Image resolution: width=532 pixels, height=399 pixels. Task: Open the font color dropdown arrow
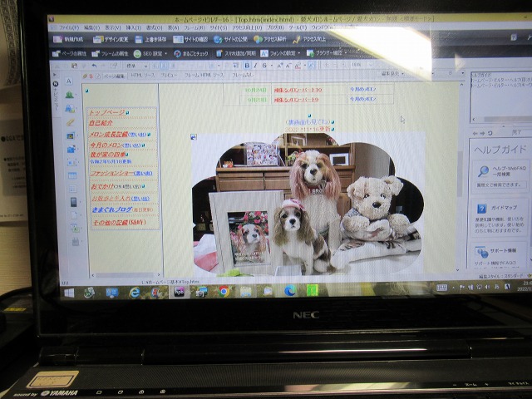tap(304, 66)
